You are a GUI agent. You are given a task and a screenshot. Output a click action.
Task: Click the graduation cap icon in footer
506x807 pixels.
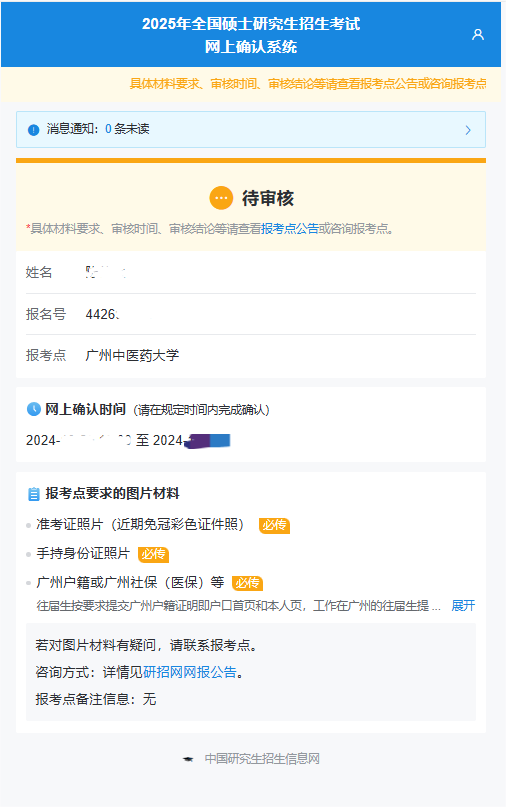[x=188, y=759]
